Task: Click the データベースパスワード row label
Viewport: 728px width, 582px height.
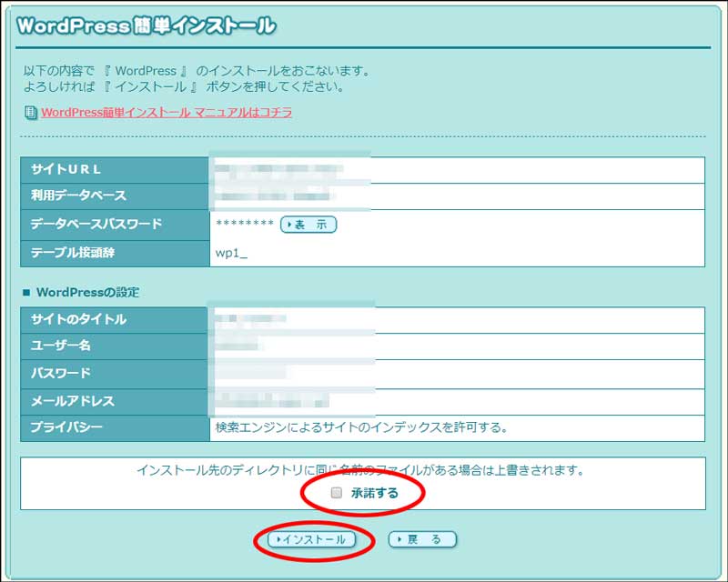Action: coord(96,225)
